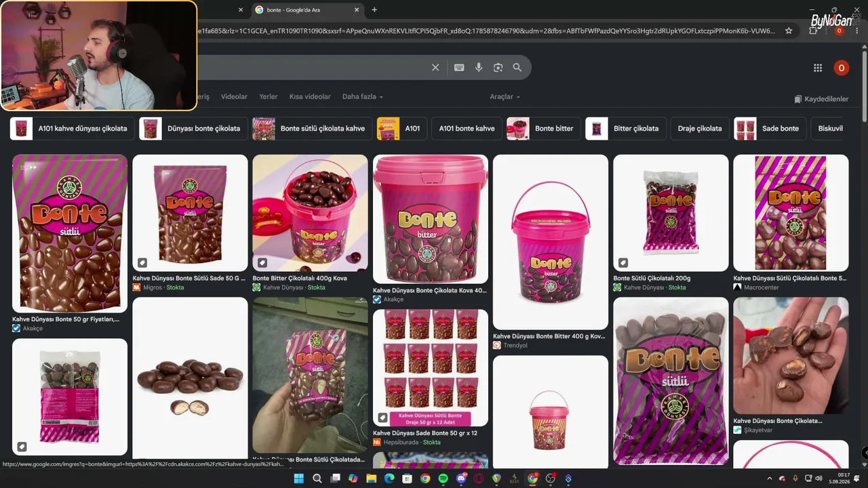
Task: Open the Google account avatar menu
Action: click(x=842, y=68)
